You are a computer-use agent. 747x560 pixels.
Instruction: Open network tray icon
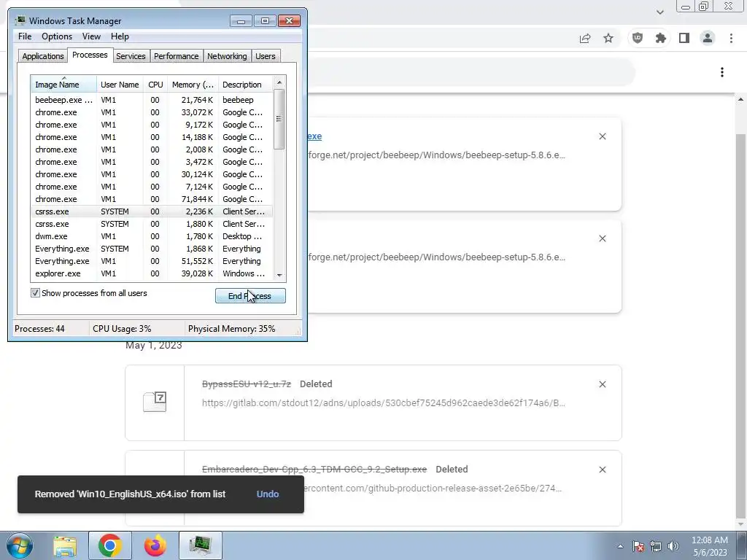(656, 546)
